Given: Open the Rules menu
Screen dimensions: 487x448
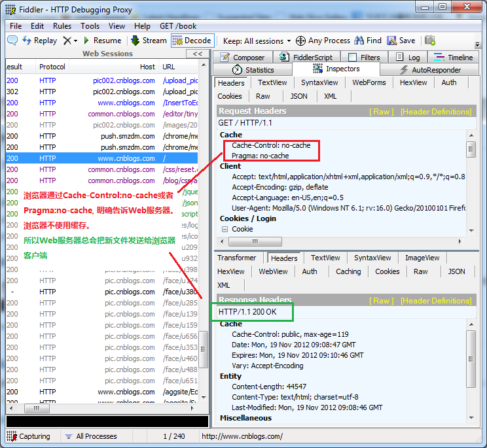Looking at the screenshot, I should tap(62, 26).
